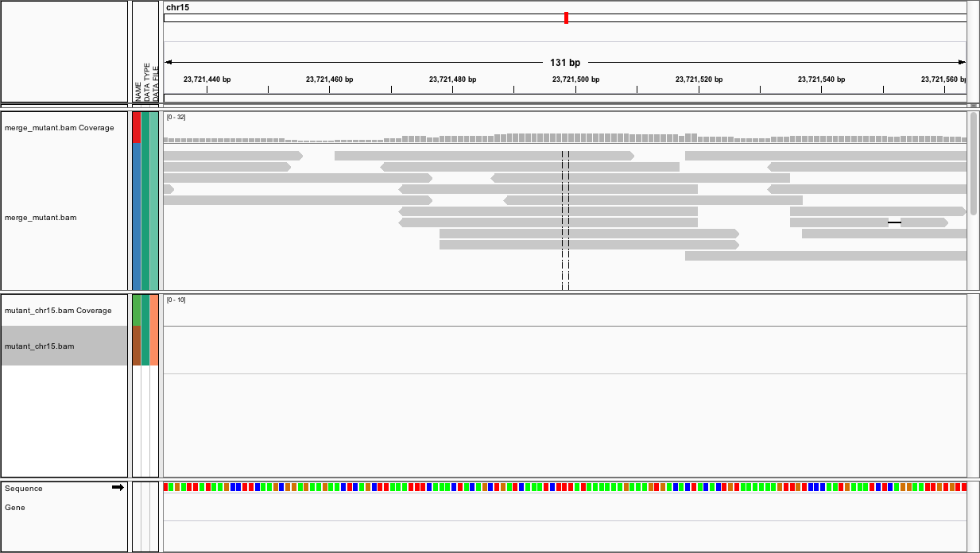This screenshot has width=980, height=553.
Task: Click the Sequence track label
Action: [24, 489]
